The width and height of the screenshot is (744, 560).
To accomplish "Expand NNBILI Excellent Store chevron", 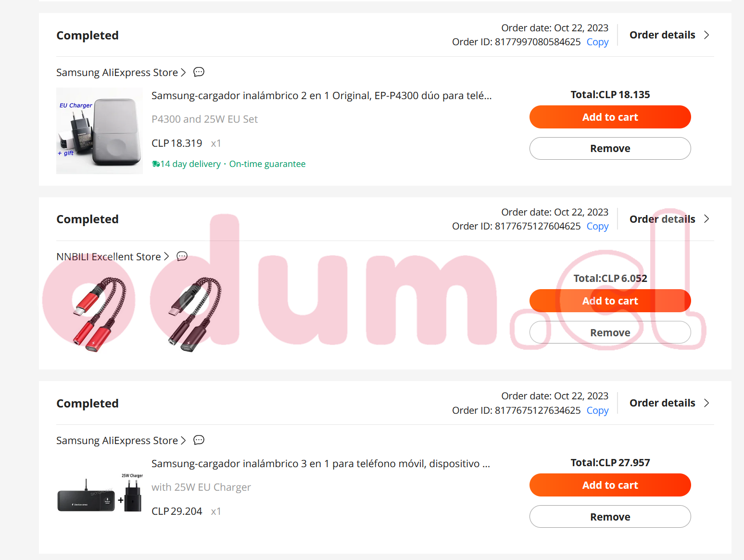I will (x=166, y=256).
